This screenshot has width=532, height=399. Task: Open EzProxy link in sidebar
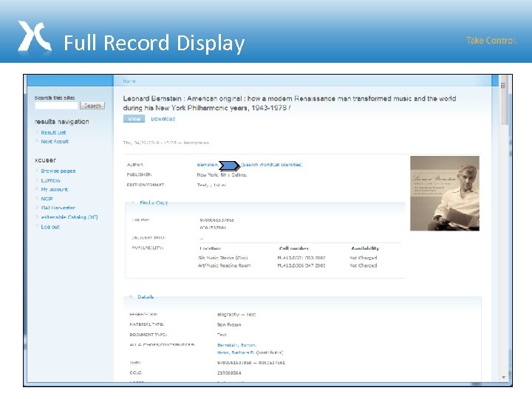point(50,180)
